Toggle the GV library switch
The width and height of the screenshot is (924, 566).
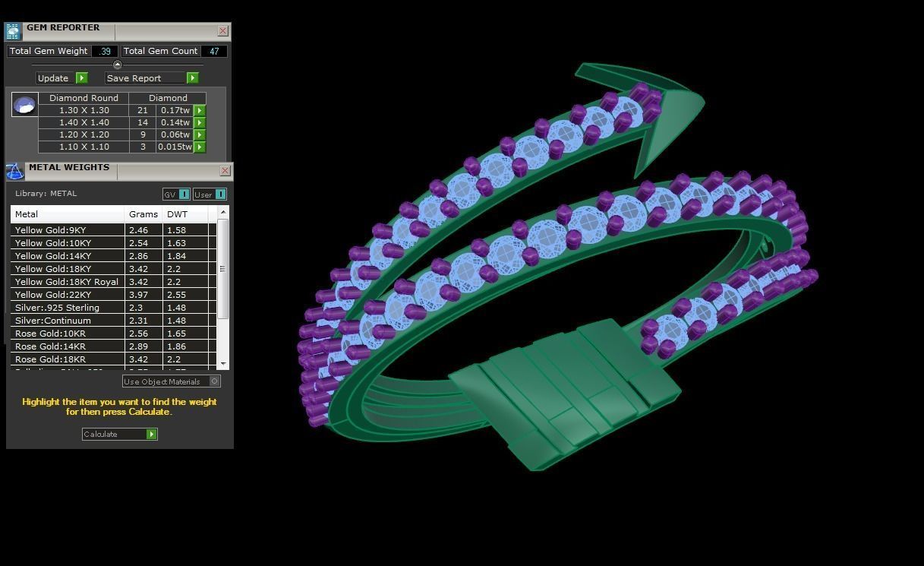(x=176, y=194)
